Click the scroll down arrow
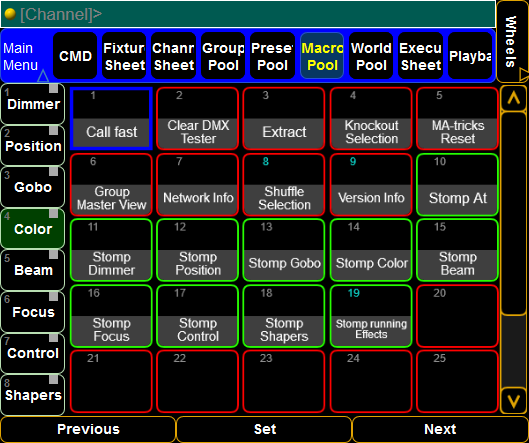The image size is (529, 443). [513, 401]
